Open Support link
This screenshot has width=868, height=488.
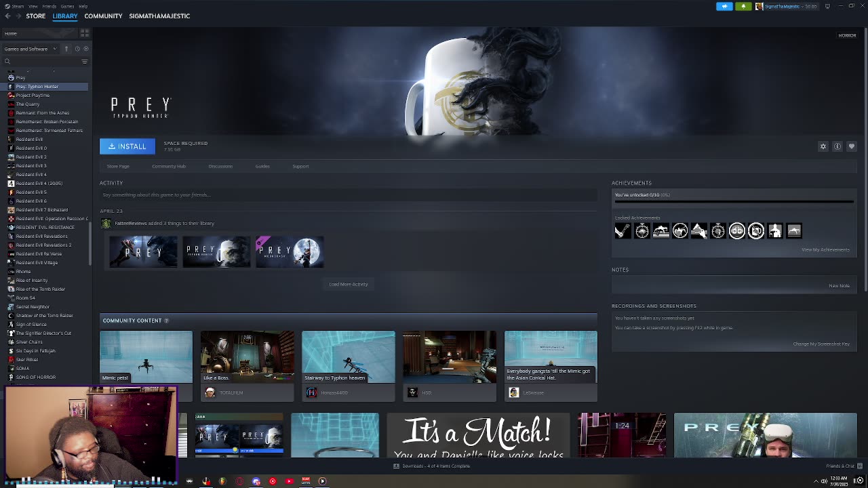[300, 166]
